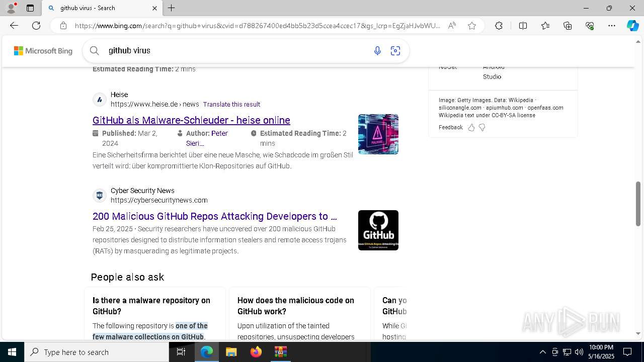
Task: Open the volume control
Action: pos(579,352)
